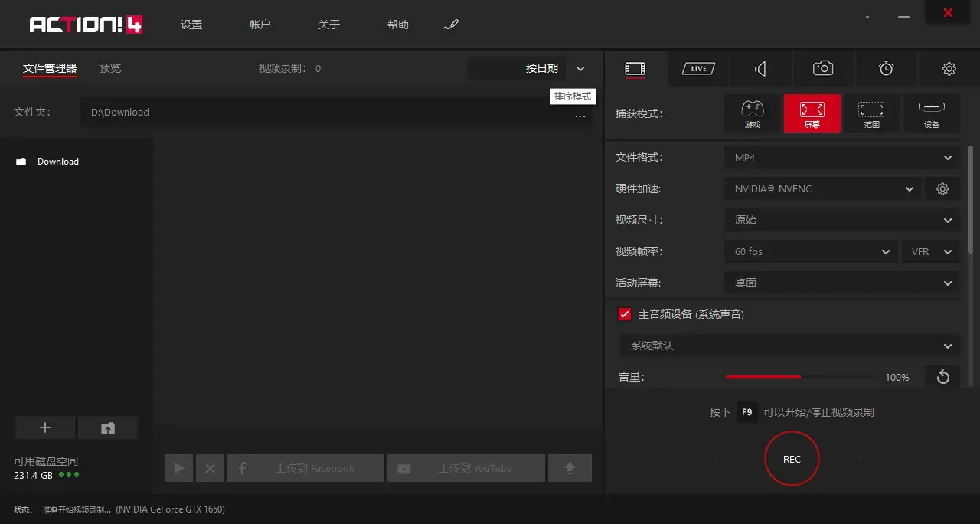This screenshot has width=980, height=524.
Task: Open the 系统默认 audio device dropdown
Action: pos(789,346)
